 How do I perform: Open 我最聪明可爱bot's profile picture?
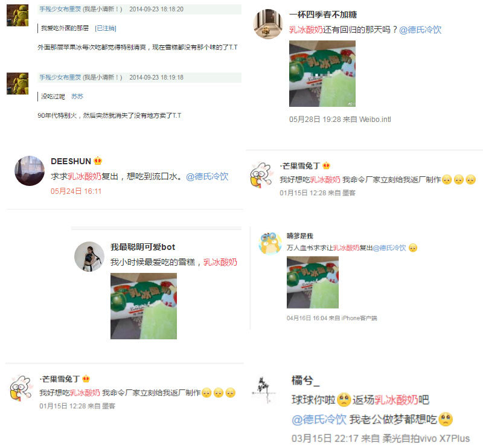(89, 257)
